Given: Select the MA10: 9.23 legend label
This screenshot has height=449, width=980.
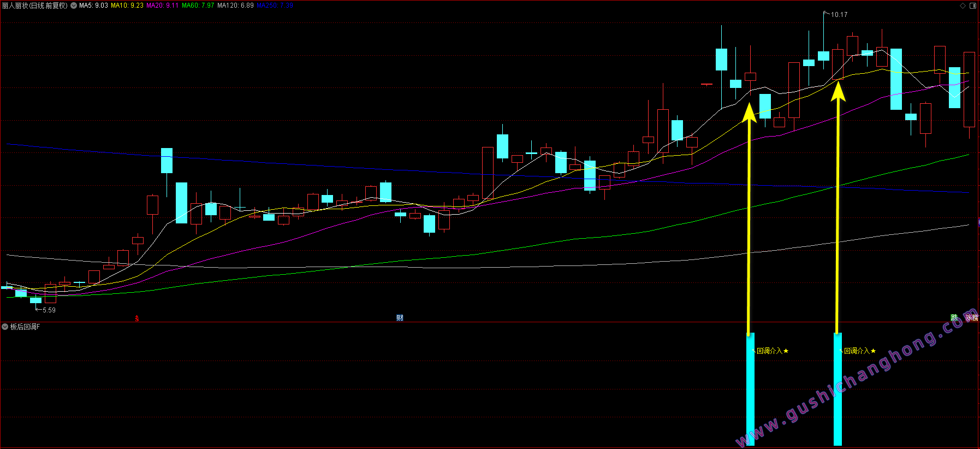Looking at the screenshot, I should pos(127,5).
